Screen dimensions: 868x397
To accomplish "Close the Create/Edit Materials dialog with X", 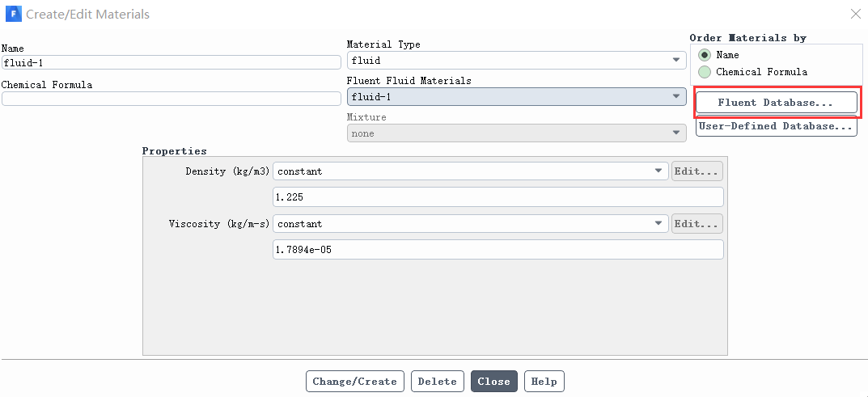I will tap(855, 15).
